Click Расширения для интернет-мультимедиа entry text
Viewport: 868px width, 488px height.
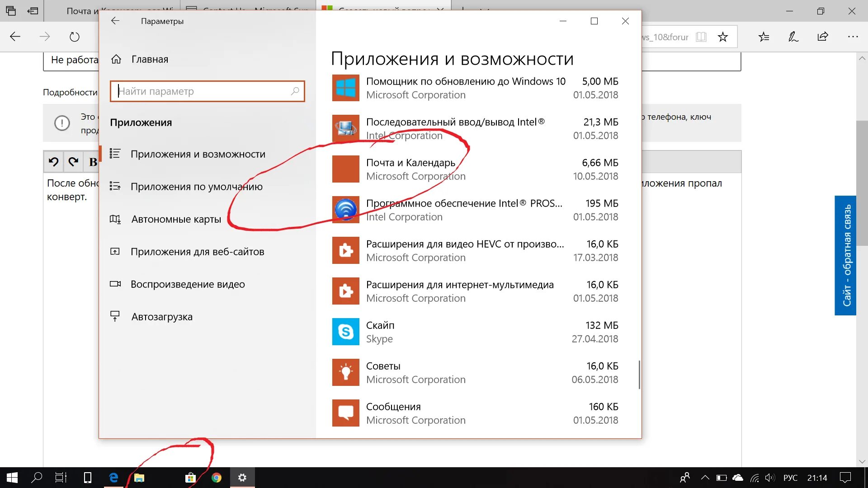click(460, 285)
